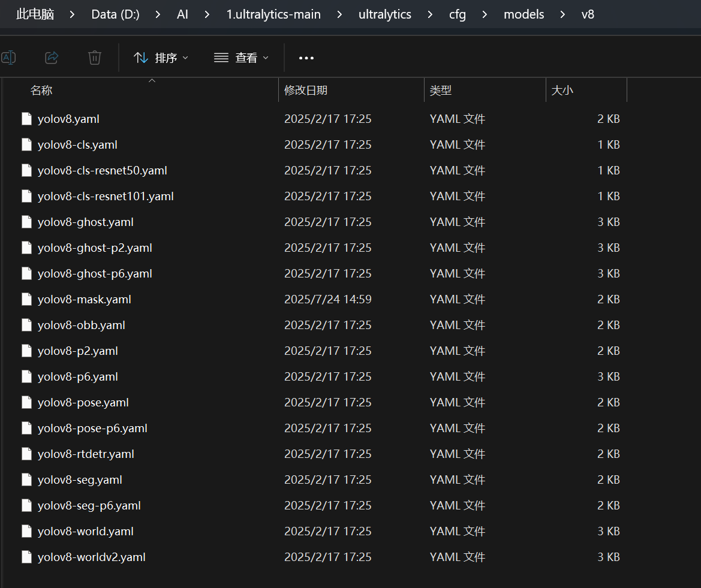Open the 排序 sort dropdown
Image resolution: width=701 pixels, height=588 pixels.
pyautogui.click(x=161, y=58)
